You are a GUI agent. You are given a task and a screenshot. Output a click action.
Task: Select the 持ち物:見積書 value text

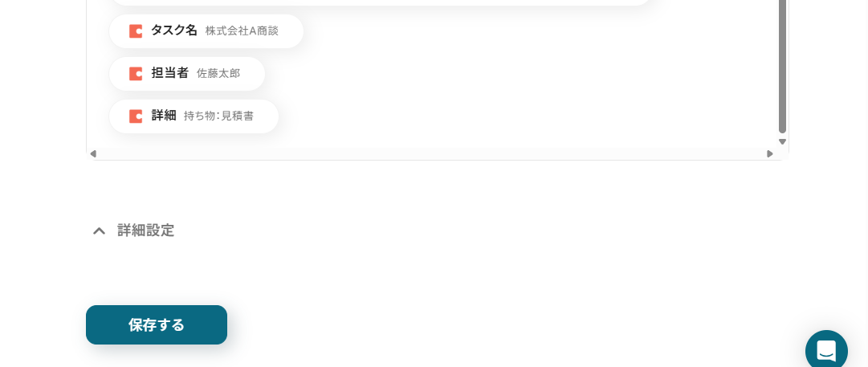[218, 116]
